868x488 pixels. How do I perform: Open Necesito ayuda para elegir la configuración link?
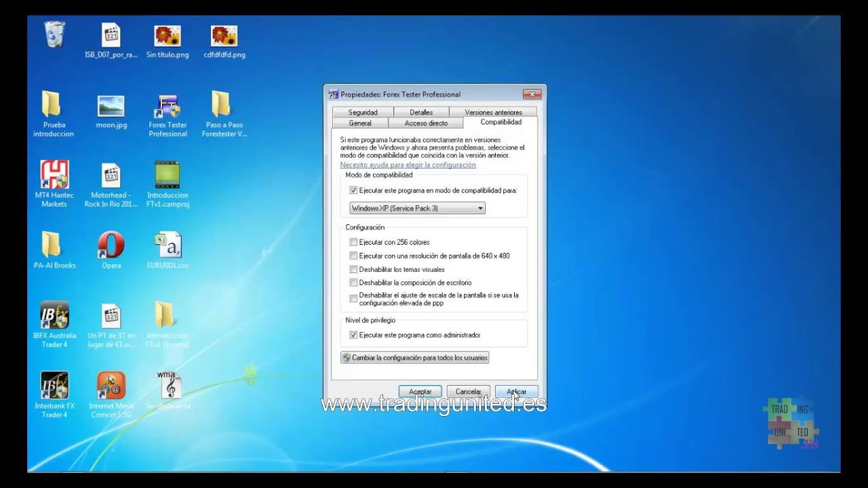408,165
